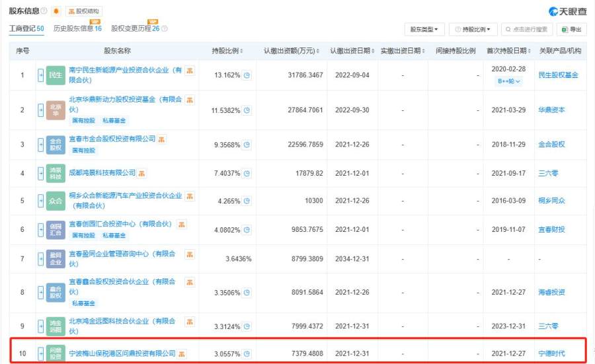Open shareholder link 宜春市金合股权投资有限公司
The width and height of the screenshot is (595, 364).
[112, 139]
